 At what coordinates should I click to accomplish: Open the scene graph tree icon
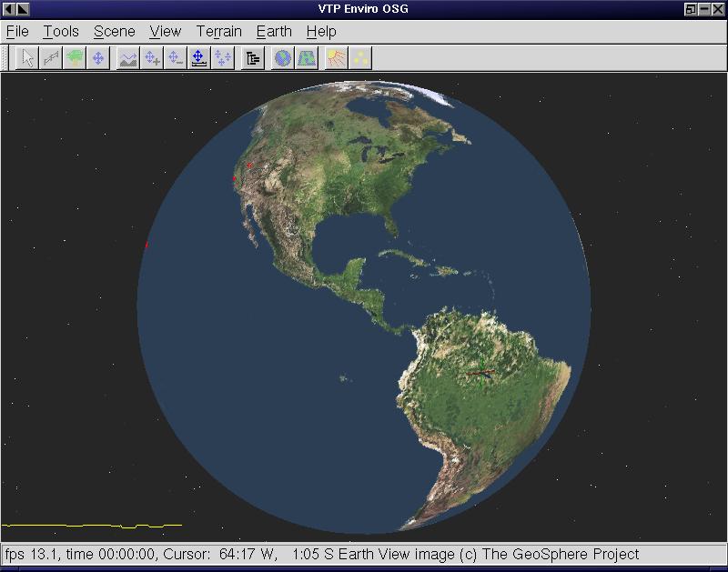tap(253, 58)
